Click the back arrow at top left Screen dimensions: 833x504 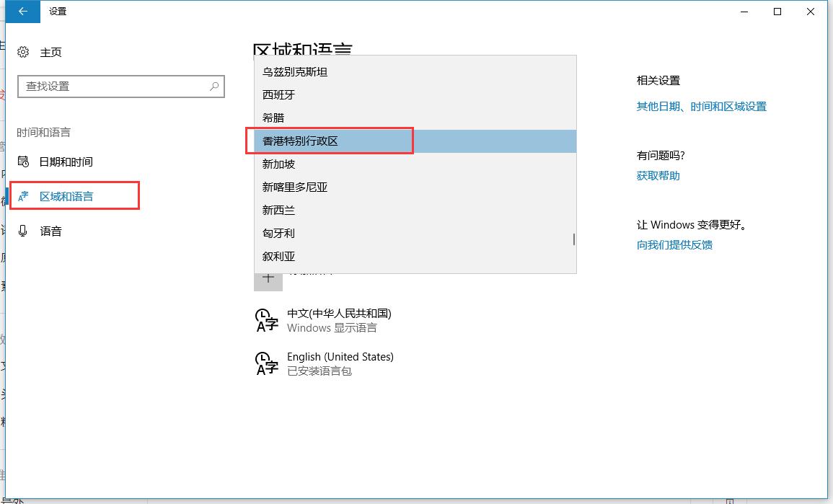tap(22, 12)
